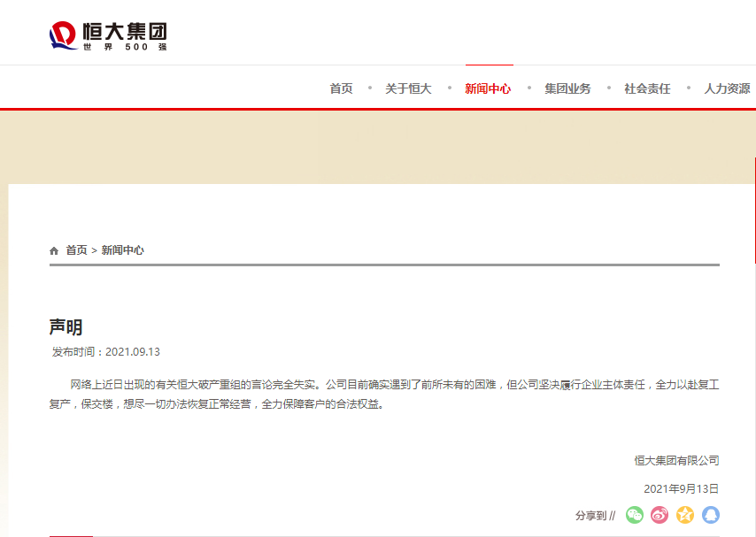This screenshot has height=537, width=756.
Task: Click the 发布时间:2021.09.13 text
Action: pos(106,352)
